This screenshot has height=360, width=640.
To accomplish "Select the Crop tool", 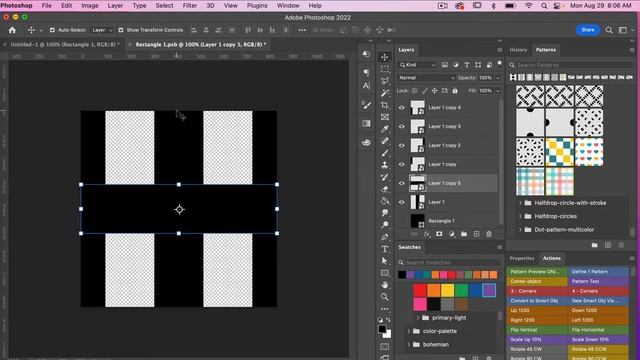I will [x=384, y=105].
